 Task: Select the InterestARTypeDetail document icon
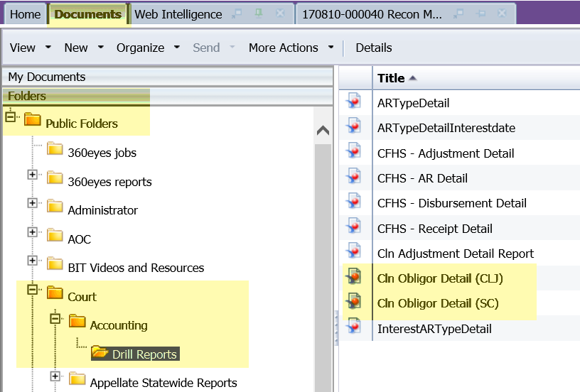pos(354,327)
